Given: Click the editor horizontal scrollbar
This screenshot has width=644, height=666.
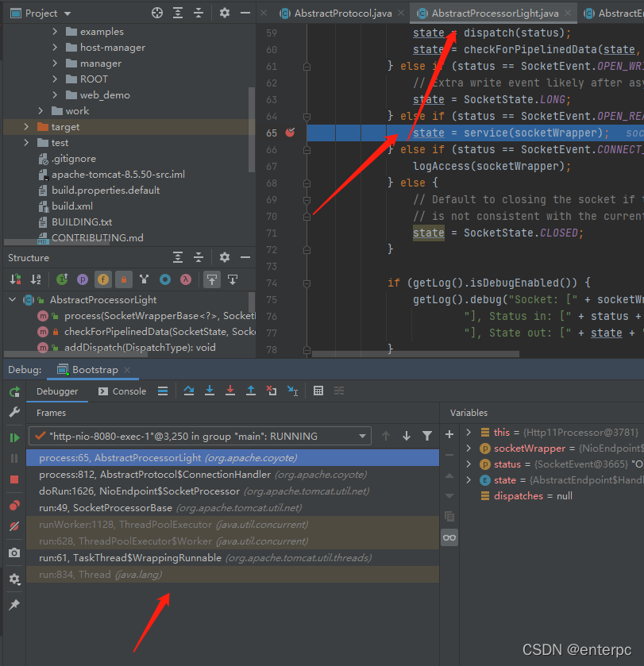Looking at the screenshot, I should (x=415, y=354).
